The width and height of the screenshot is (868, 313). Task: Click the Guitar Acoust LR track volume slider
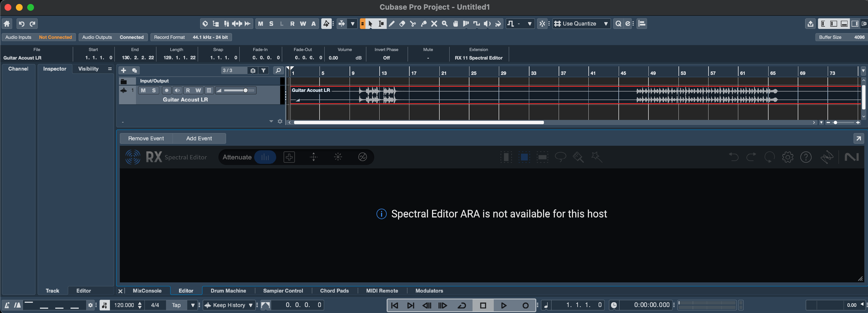pyautogui.click(x=239, y=90)
